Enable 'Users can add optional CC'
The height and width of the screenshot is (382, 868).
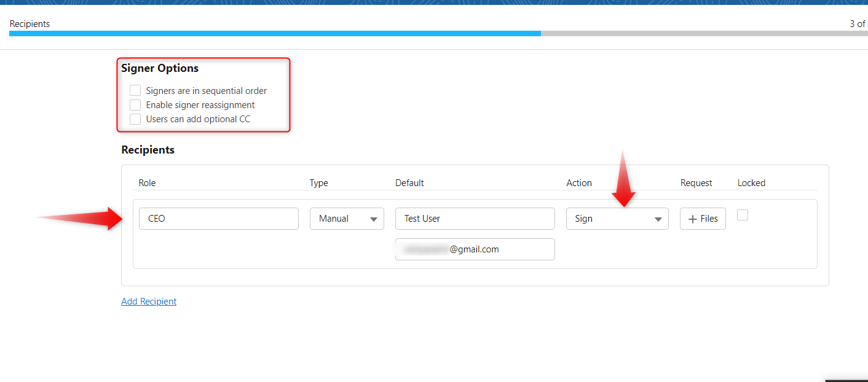(135, 119)
